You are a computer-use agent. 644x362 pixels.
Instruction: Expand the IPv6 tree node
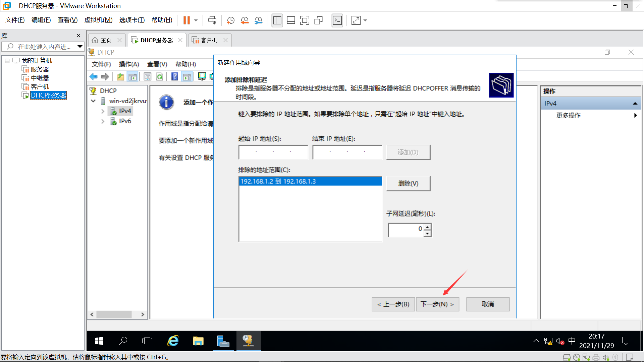pos(103,121)
